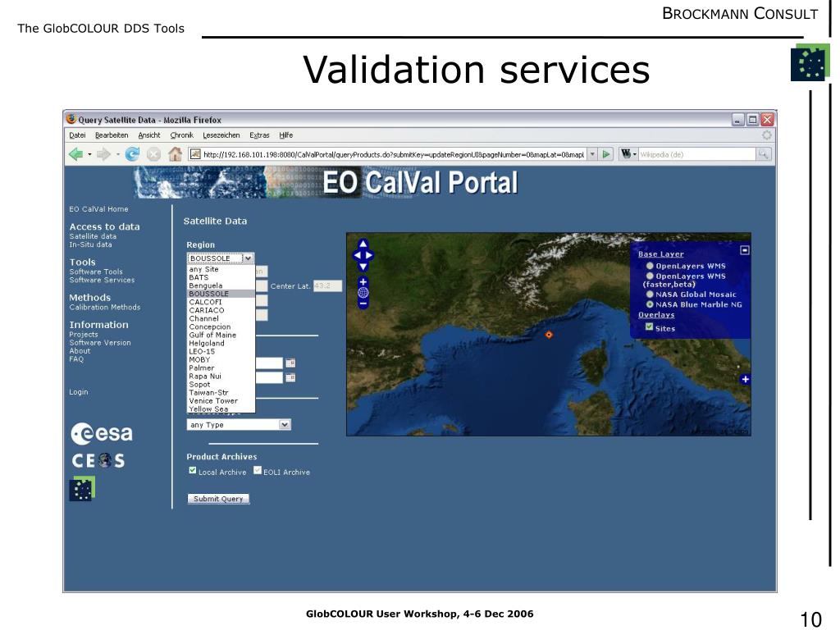
Task: Select NASA Global Mosaic base layer
Action: [x=650, y=294]
